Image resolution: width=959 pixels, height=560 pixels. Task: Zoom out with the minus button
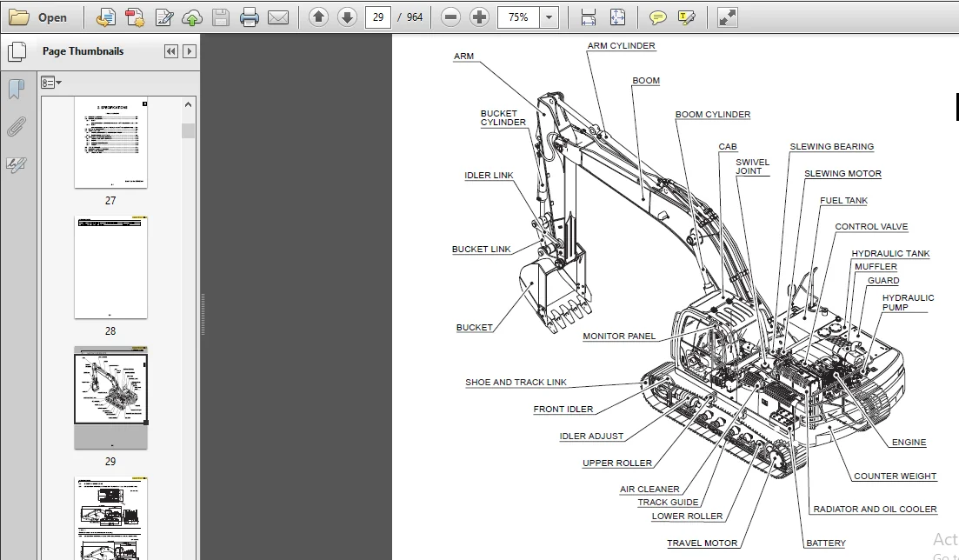pos(450,17)
